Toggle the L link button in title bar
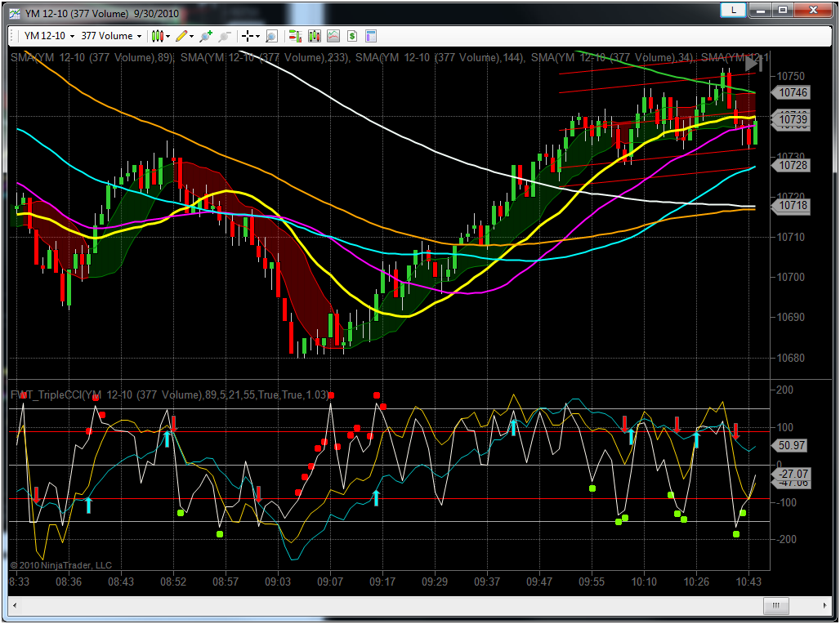Image resolution: width=840 pixels, height=624 pixels. [x=735, y=10]
